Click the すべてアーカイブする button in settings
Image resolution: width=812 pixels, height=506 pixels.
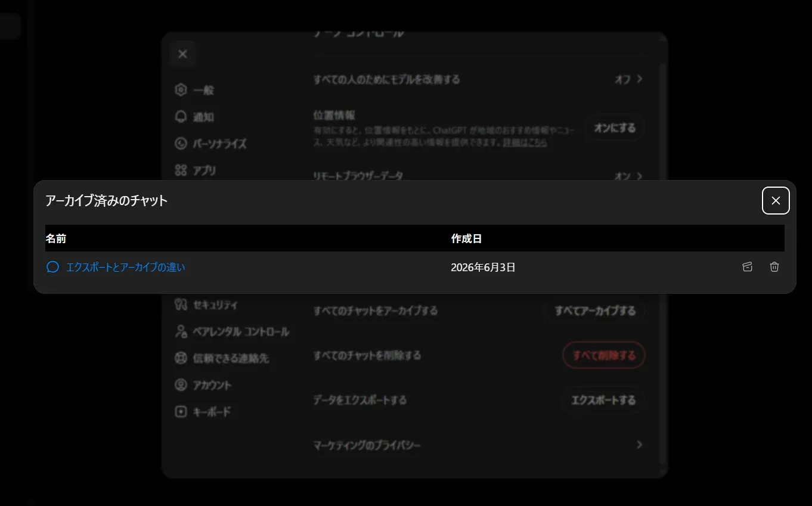595,311
